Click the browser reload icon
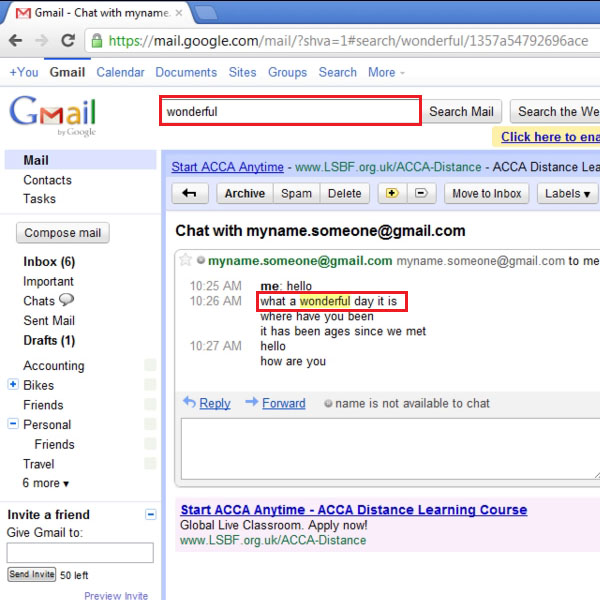The image size is (600, 600). (68, 41)
